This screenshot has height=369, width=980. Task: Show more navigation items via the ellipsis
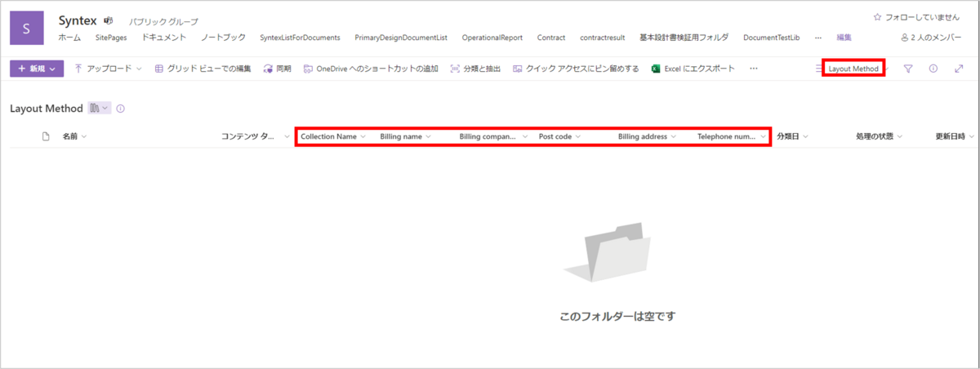tap(818, 38)
